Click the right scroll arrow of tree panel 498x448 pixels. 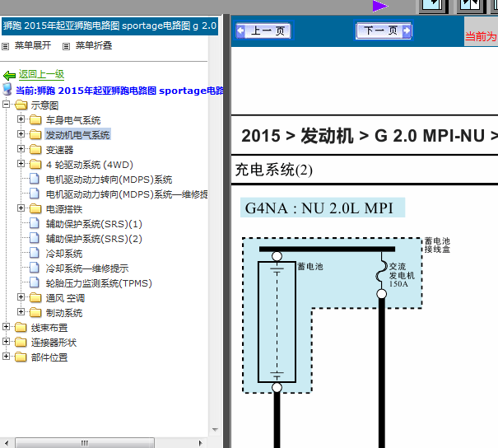pos(200,443)
